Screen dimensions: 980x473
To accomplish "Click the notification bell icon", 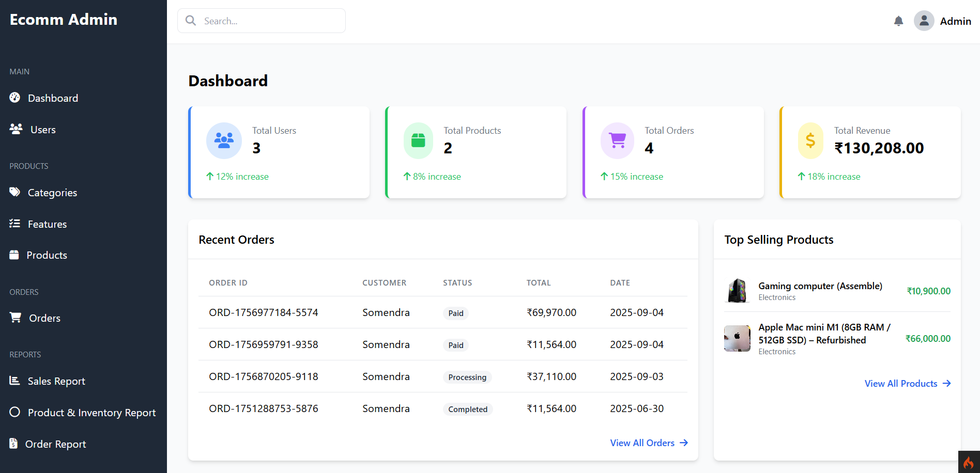I will coord(898,21).
